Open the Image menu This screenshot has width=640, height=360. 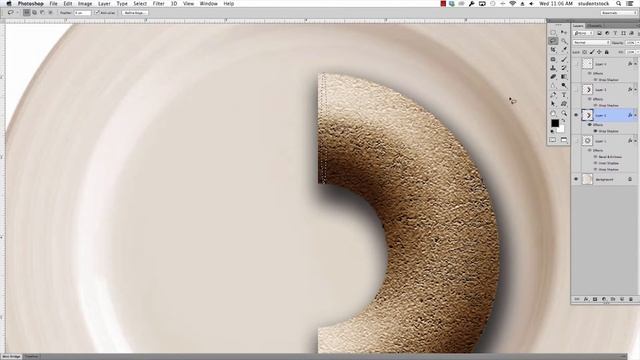coord(85,4)
